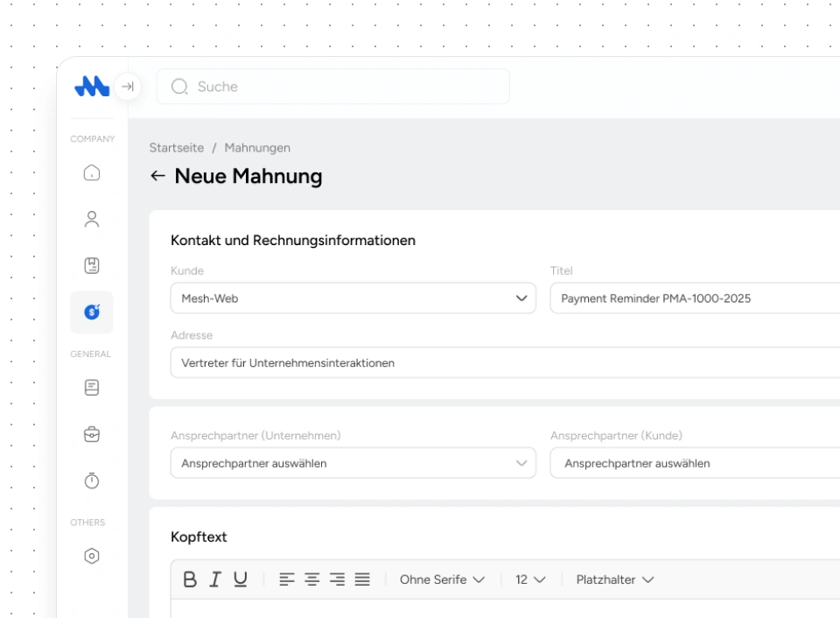This screenshot has width=840, height=618.
Task: Click the briefcase icon in sidebar
Action: [92, 433]
